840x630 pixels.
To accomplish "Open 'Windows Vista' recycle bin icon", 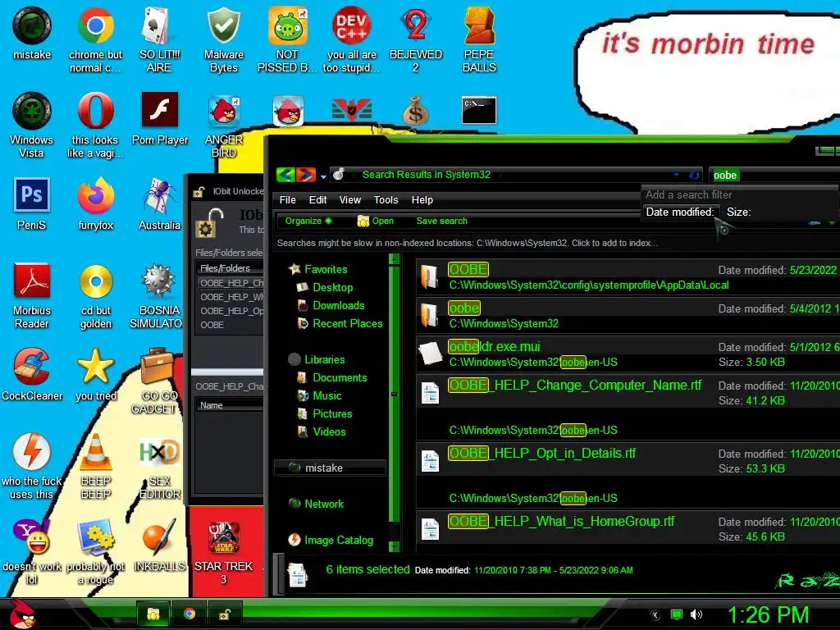I will (x=32, y=126).
